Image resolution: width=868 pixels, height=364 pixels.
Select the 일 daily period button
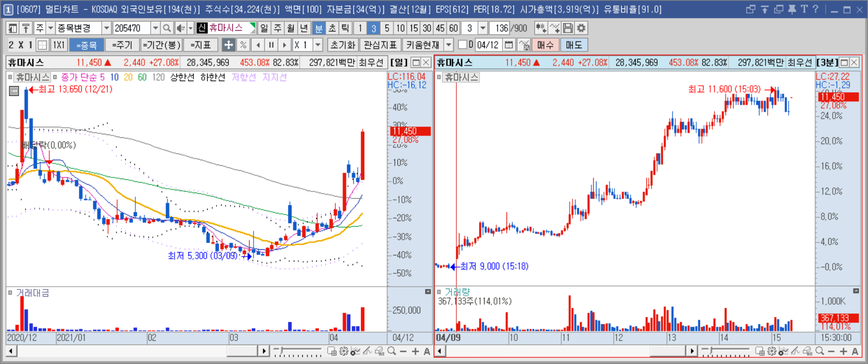264,28
